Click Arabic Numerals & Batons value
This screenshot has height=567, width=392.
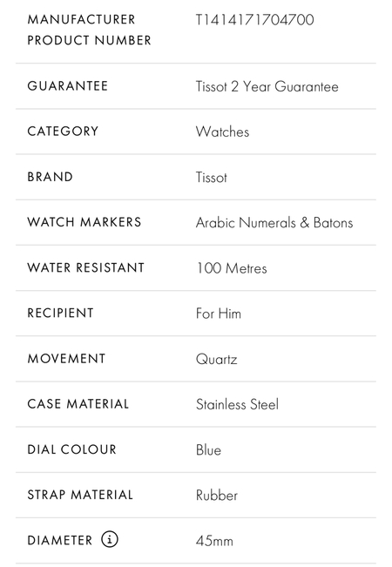(274, 223)
